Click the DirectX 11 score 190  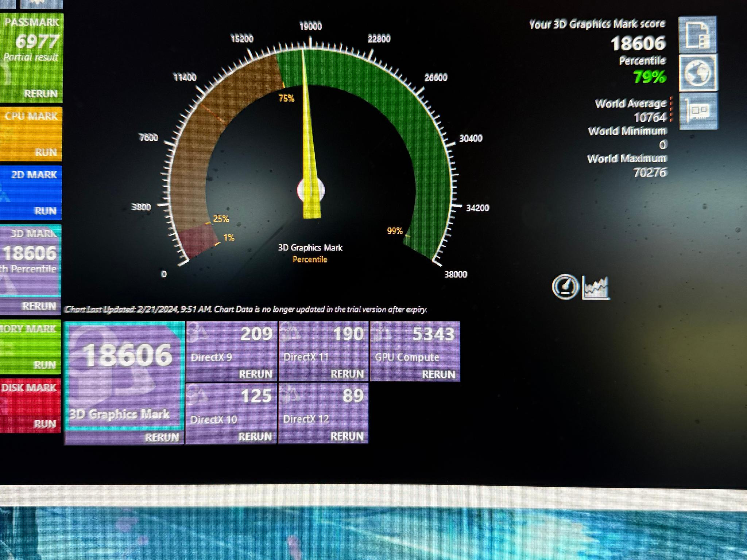click(x=348, y=334)
